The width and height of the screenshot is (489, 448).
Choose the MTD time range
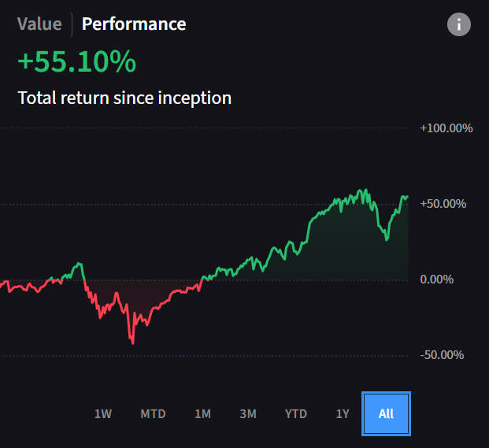point(153,413)
